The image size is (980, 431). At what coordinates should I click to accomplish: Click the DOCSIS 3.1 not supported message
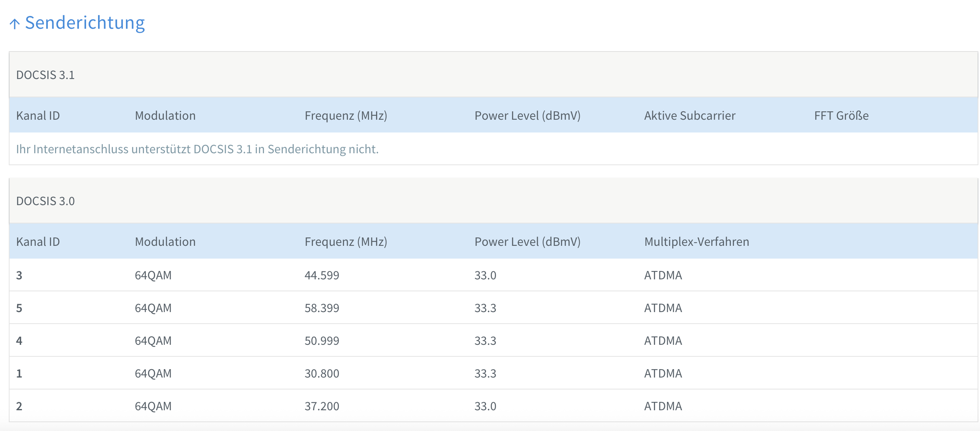pos(197,149)
